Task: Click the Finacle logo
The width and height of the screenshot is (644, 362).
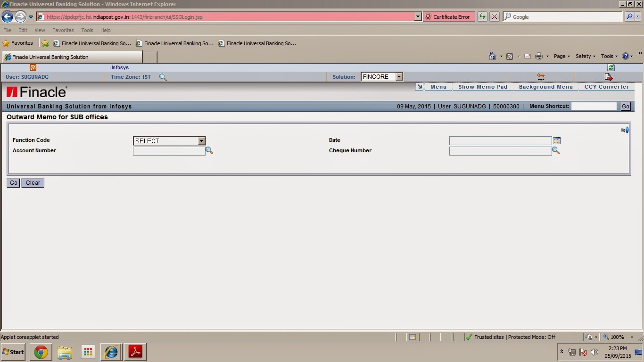Action: [36, 91]
